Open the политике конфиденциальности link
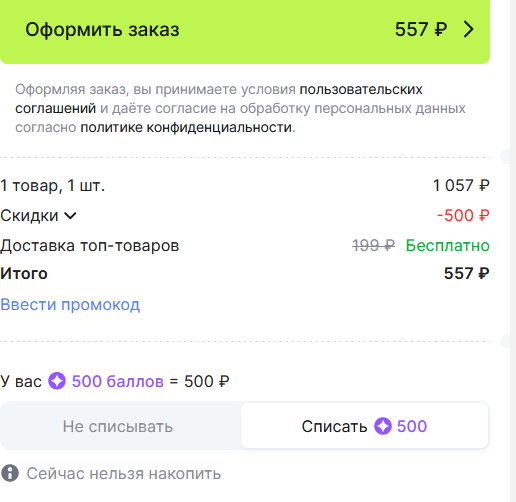Image resolution: width=516 pixels, height=502 pixels. (x=186, y=127)
